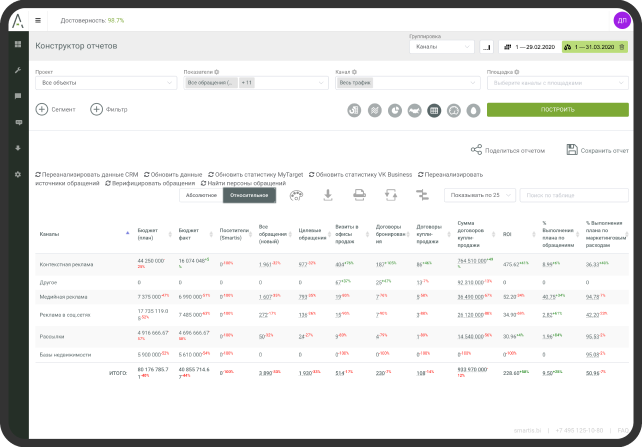Download the report using the download arrow icon
Viewport: 642px width, 447px height.
[x=327, y=195]
